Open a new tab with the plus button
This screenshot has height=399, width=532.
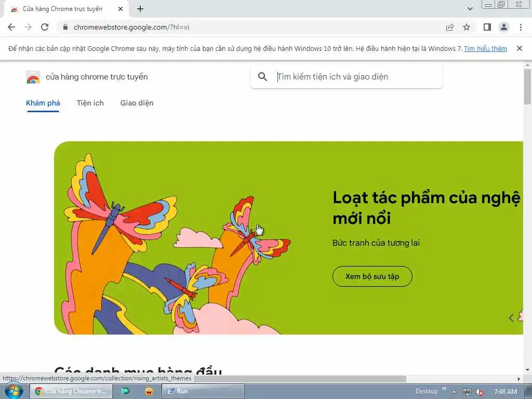140,9
